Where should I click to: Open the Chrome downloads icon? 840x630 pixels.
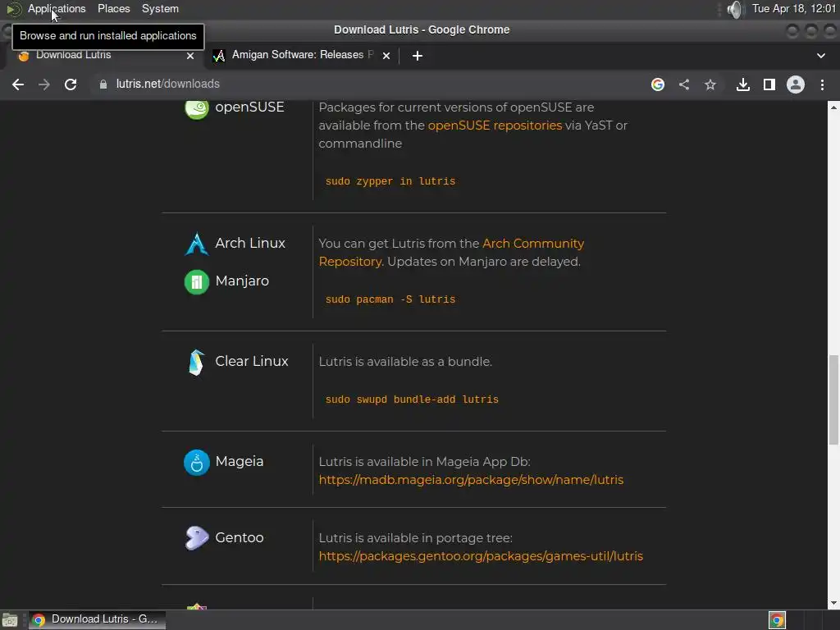[743, 84]
